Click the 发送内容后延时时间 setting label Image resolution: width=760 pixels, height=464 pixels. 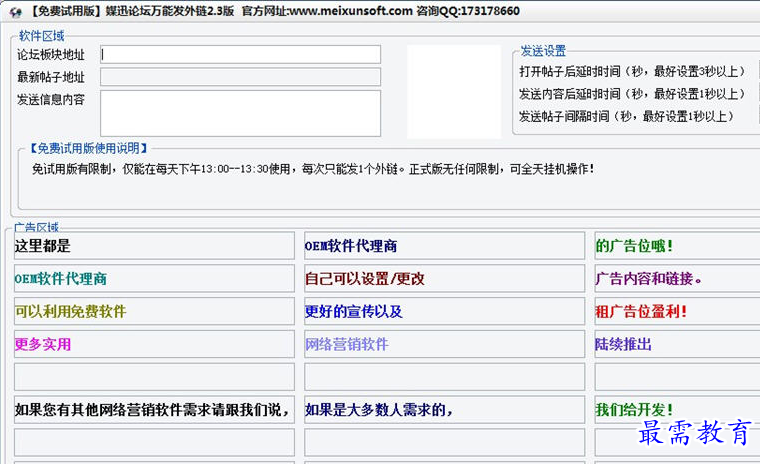632,94
